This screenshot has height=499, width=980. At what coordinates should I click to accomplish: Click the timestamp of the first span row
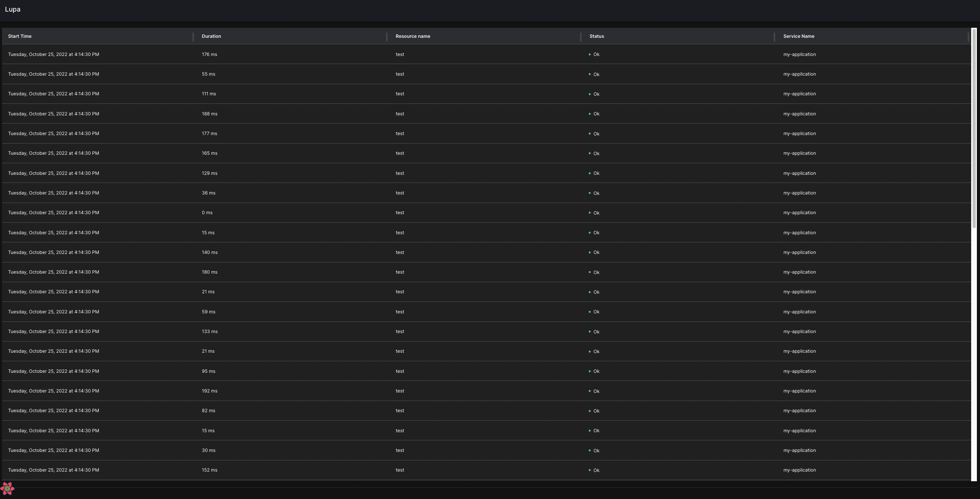coord(54,54)
